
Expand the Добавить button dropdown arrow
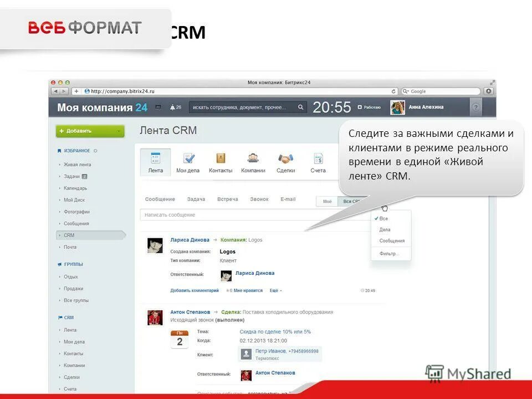(119, 131)
